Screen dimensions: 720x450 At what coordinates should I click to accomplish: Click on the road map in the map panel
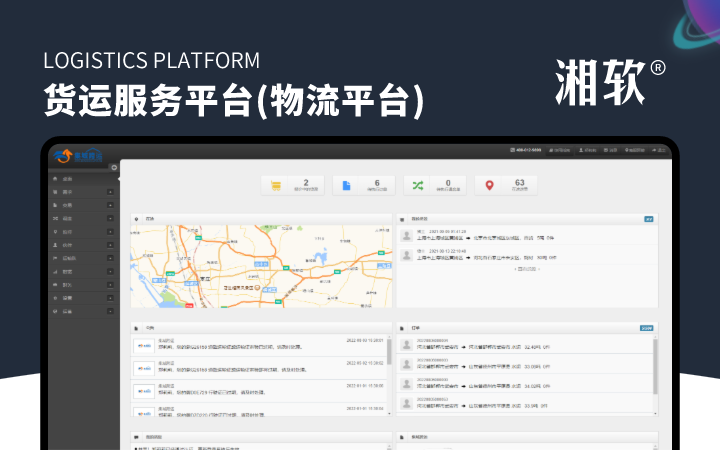[x=260, y=265]
